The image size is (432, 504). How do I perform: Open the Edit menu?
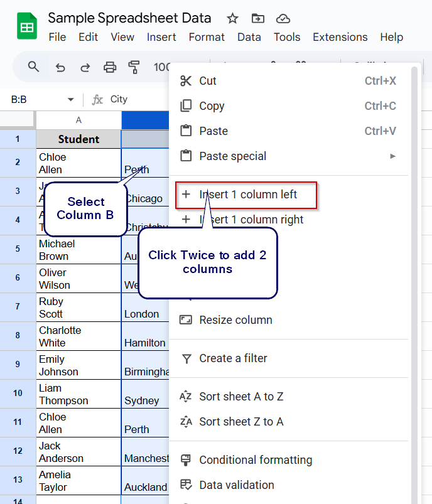click(x=88, y=37)
